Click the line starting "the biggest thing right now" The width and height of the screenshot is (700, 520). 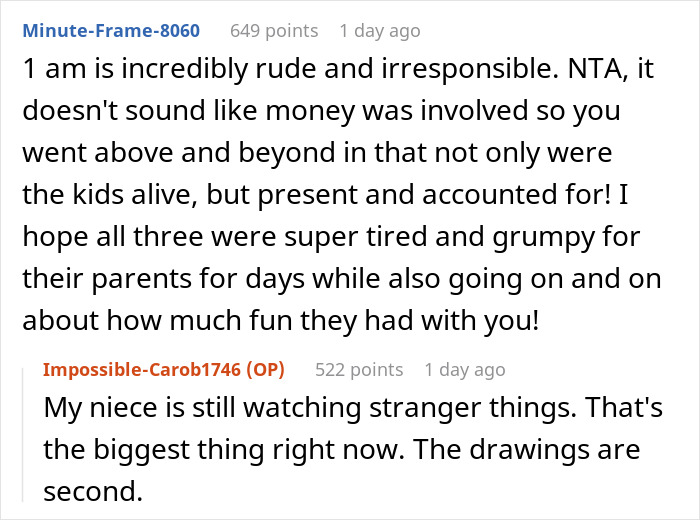pos(342,450)
